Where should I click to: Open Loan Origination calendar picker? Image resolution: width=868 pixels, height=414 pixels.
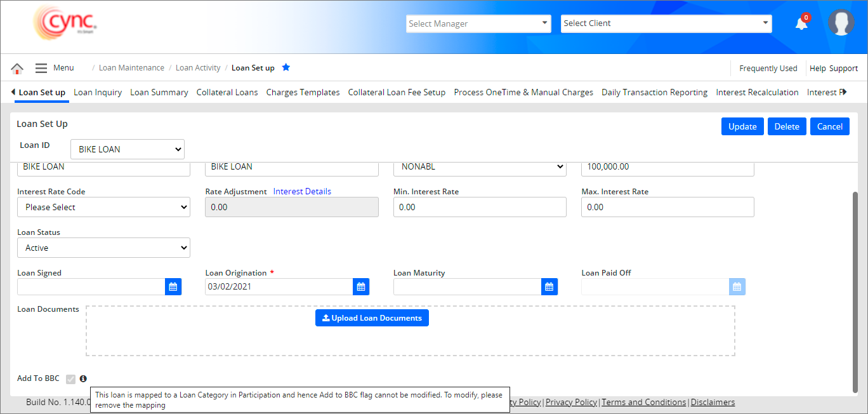(361, 287)
